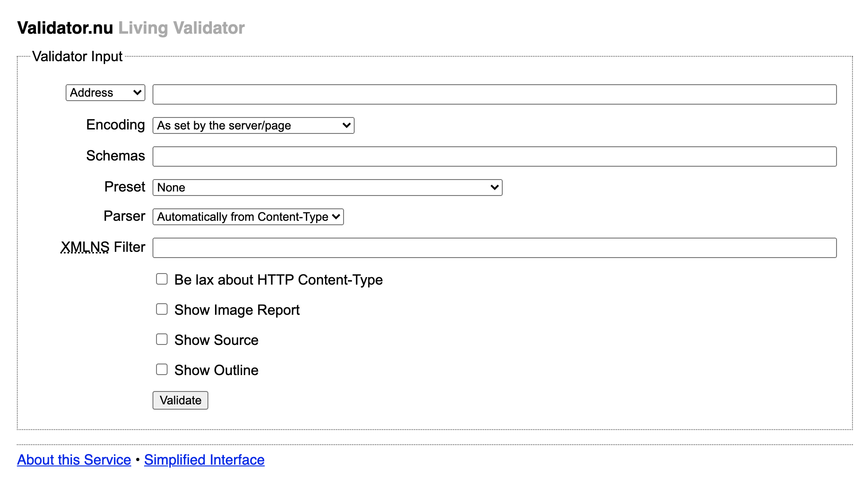Expand the Encoding dropdown
Screen dimensions: 868x493
[254, 125]
